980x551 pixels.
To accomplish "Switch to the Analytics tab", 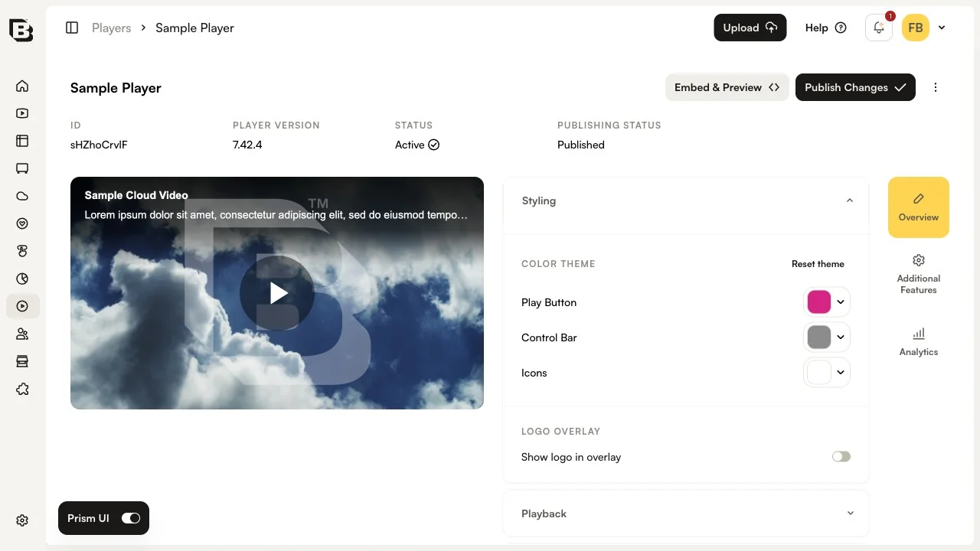I will 919,342.
